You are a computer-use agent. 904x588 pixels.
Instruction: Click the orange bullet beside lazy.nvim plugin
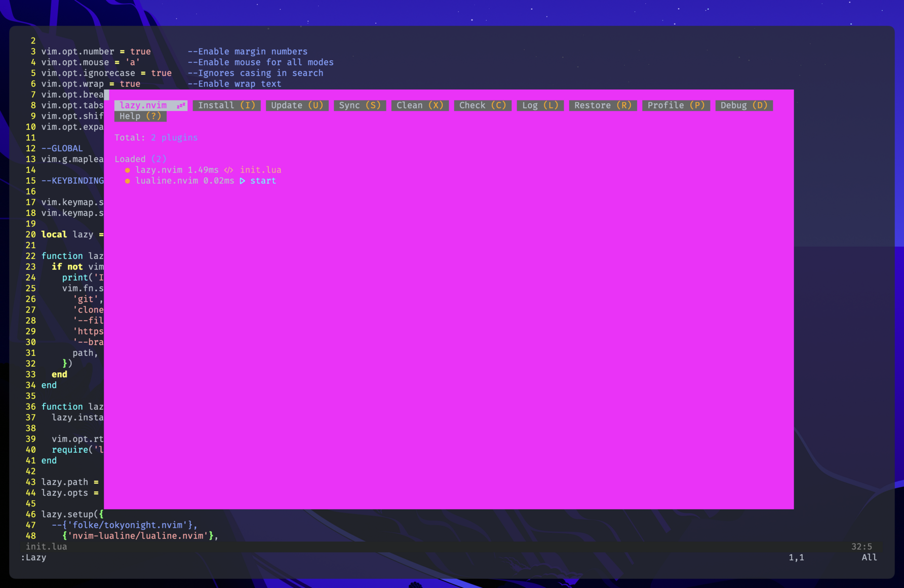point(128,170)
